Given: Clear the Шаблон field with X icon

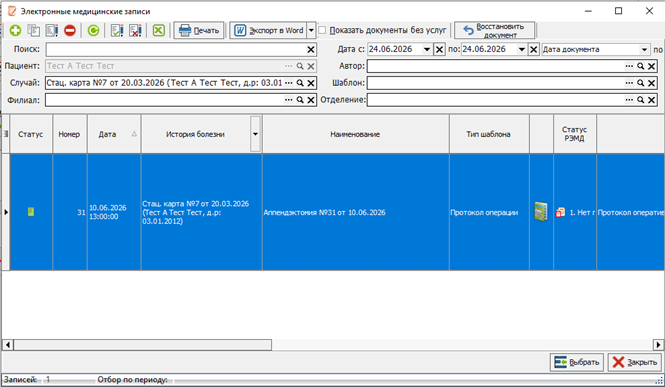Looking at the screenshot, I should coord(652,83).
